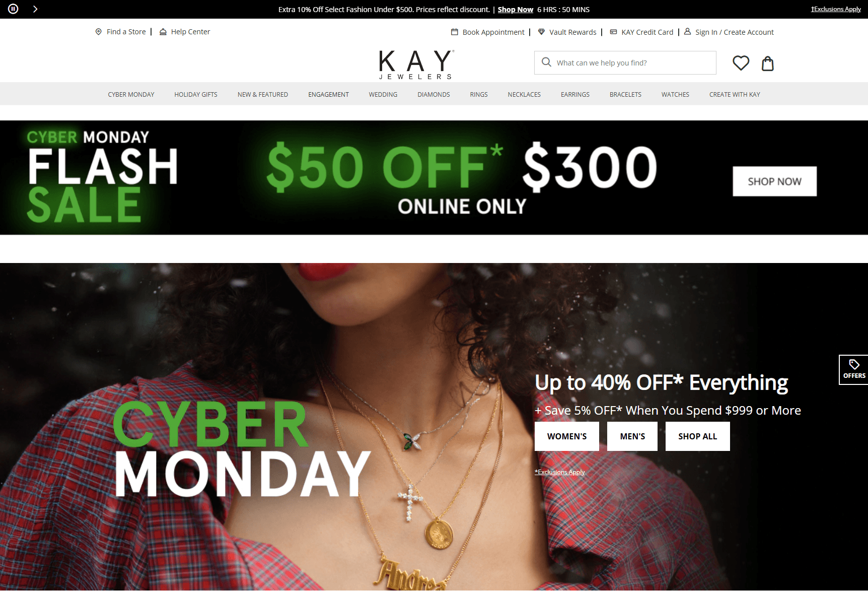Click the Help Center bell icon

[x=163, y=32]
